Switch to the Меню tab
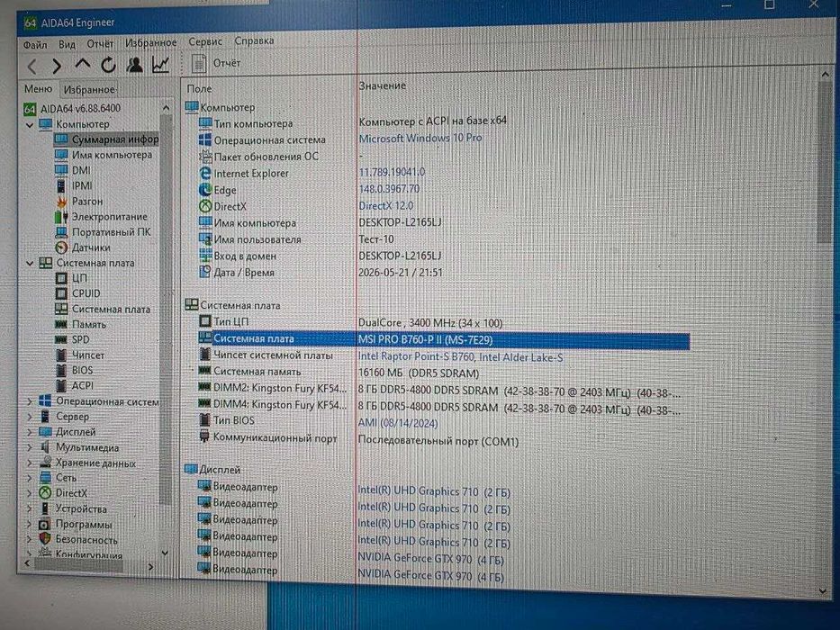Image resolution: width=840 pixels, height=630 pixels. click(x=38, y=88)
